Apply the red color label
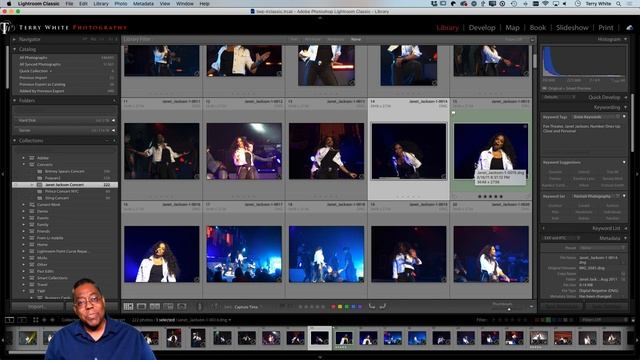This screenshot has width=640, height=360. 333,307
